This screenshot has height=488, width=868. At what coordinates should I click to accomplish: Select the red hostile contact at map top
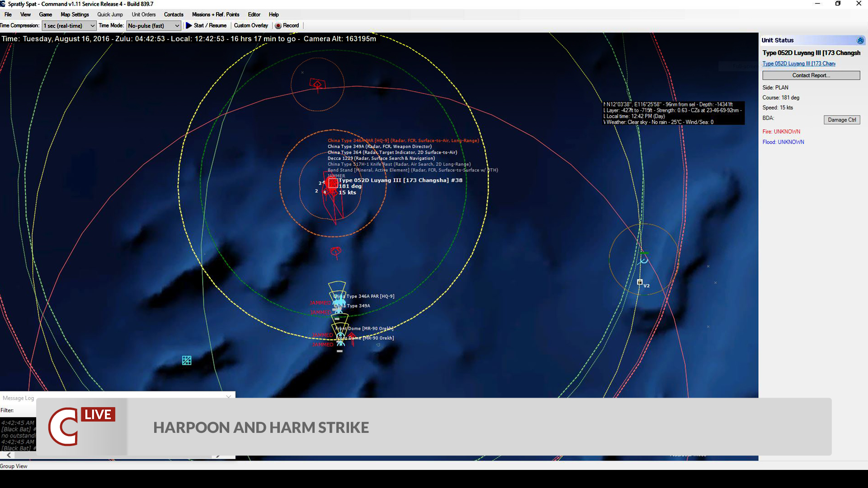coord(317,84)
